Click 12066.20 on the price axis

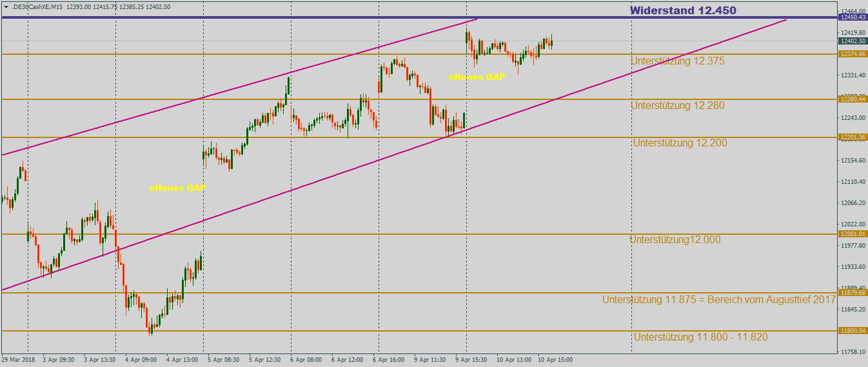[x=853, y=203]
